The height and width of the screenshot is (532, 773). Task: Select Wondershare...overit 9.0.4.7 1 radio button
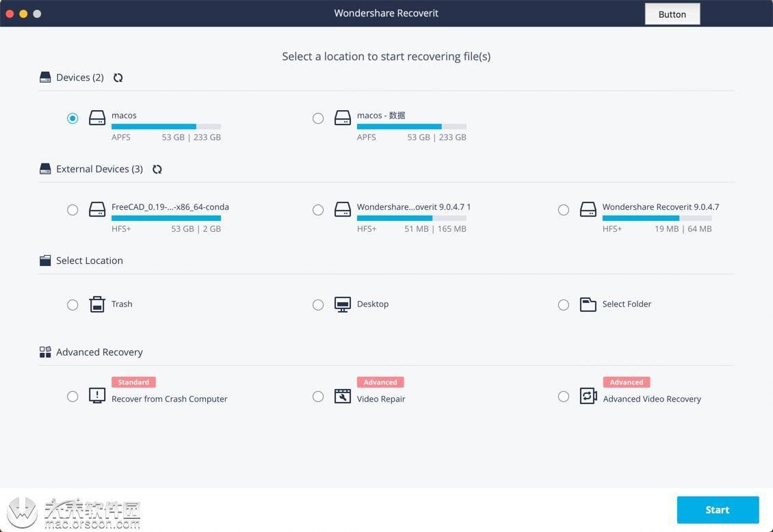click(x=318, y=210)
